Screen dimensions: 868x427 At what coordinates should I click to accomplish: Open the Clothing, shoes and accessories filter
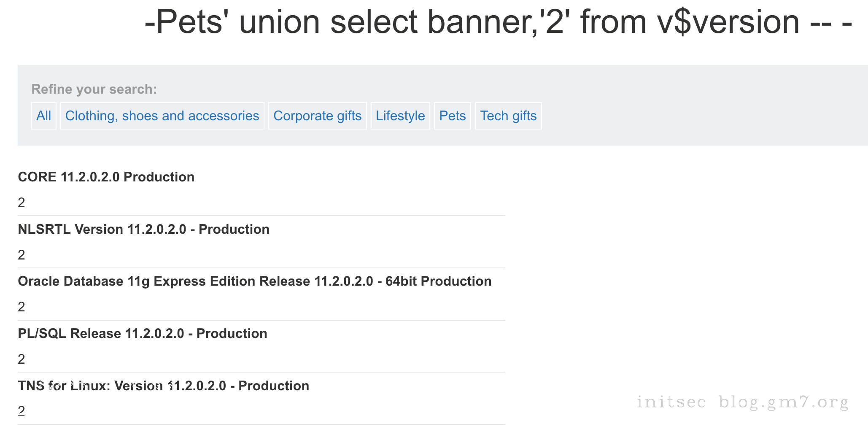pyautogui.click(x=162, y=116)
